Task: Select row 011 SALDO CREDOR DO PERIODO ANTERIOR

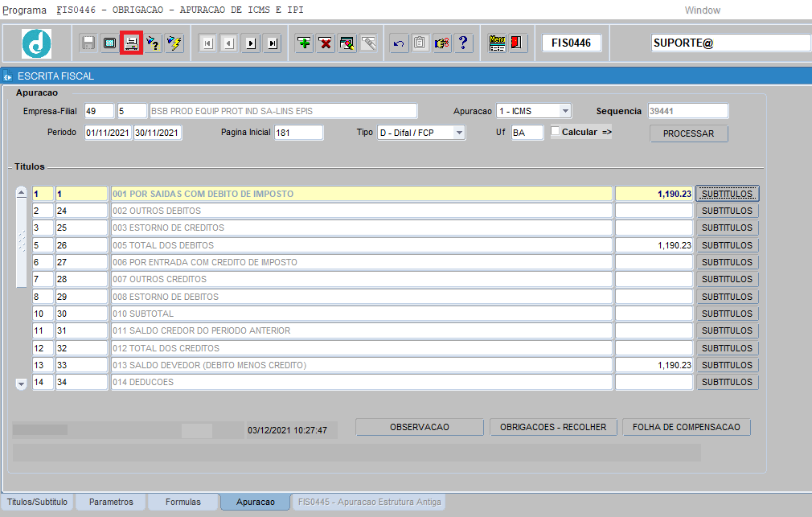Action: pos(362,330)
